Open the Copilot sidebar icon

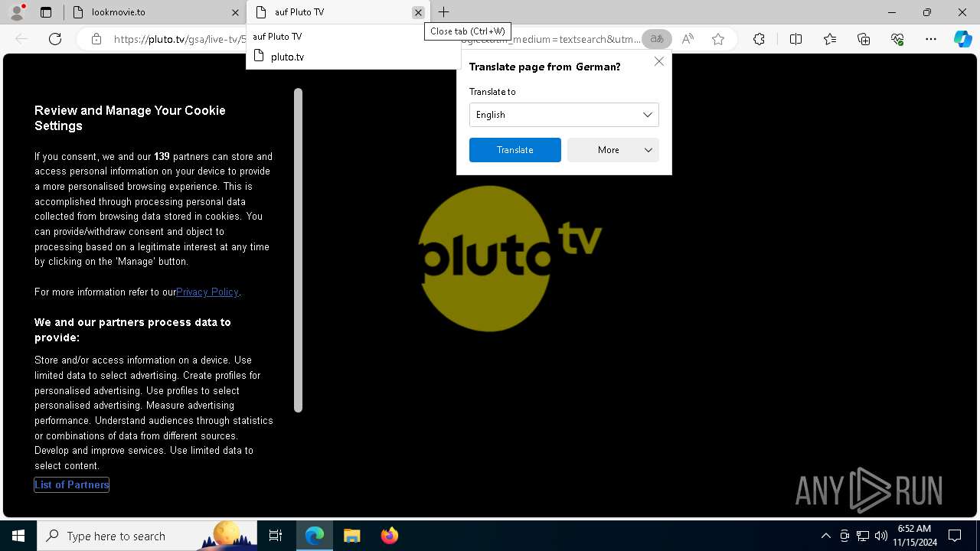coord(962,39)
